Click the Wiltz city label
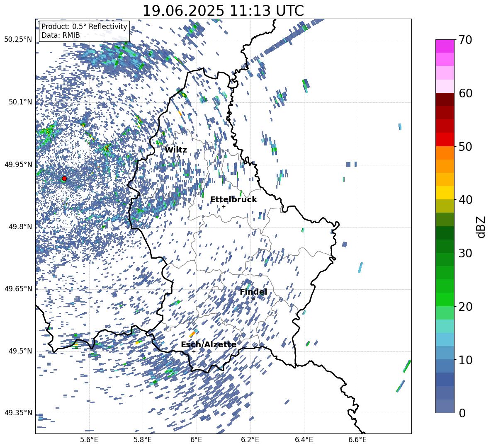This screenshot has height=448, width=491. point(176,150)
